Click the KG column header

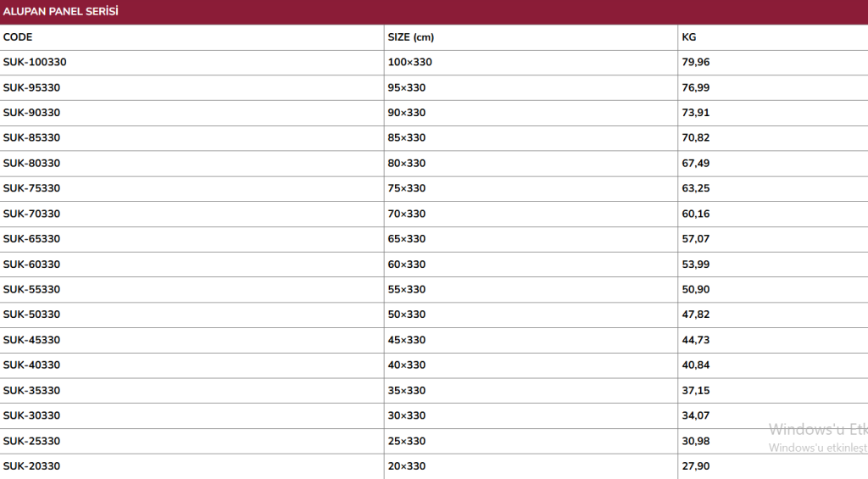click(689, 37)
